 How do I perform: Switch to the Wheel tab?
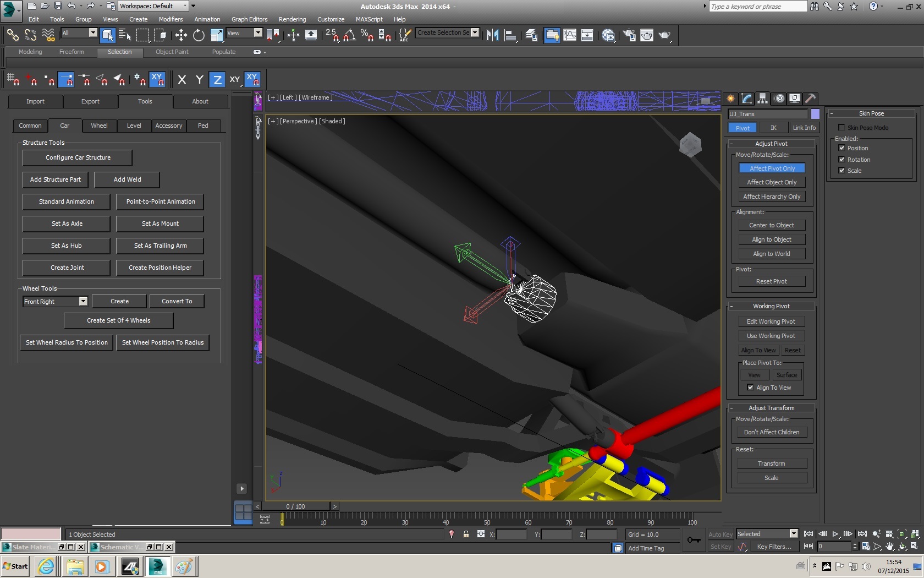click(99, 126)
